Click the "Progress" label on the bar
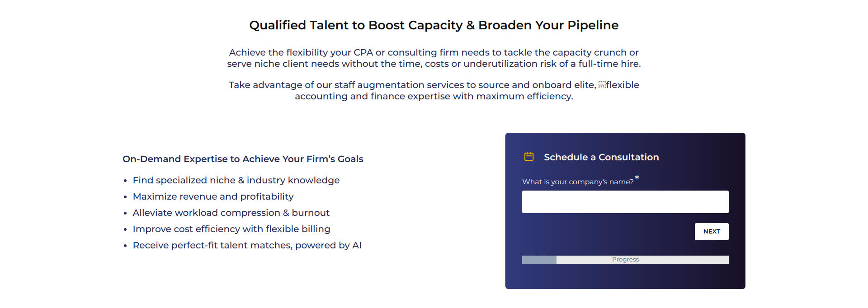This screenshot has width=868, height=308. 625,260
